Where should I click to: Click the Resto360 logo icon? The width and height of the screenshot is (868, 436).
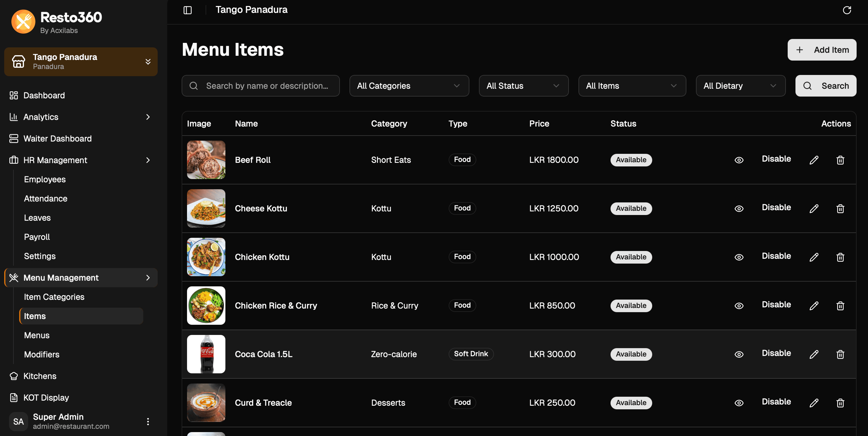coord(23,22)
